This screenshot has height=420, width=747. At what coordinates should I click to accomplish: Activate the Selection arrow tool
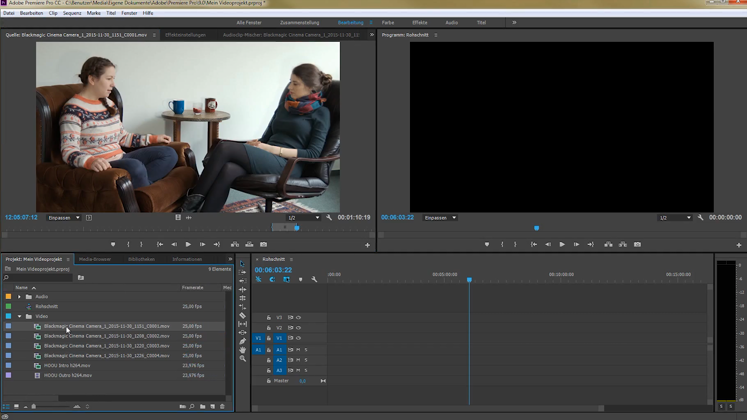pyautogui.click(x=242, y=264)
